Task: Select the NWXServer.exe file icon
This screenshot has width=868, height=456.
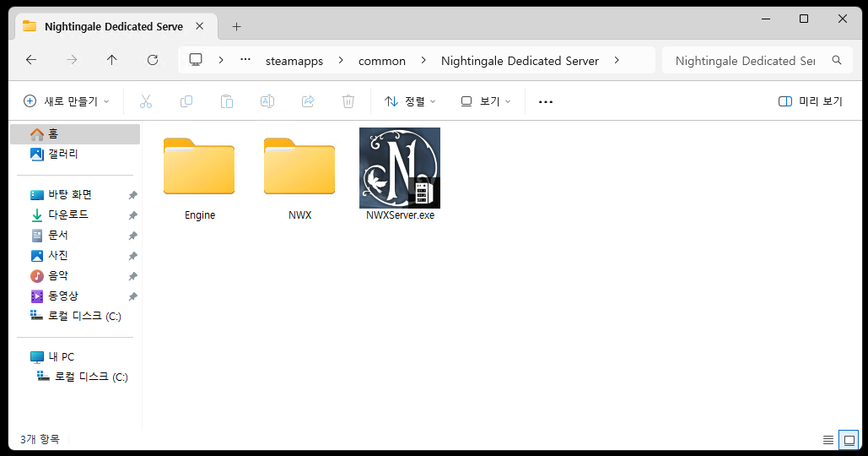Action: tap(400, 168)
